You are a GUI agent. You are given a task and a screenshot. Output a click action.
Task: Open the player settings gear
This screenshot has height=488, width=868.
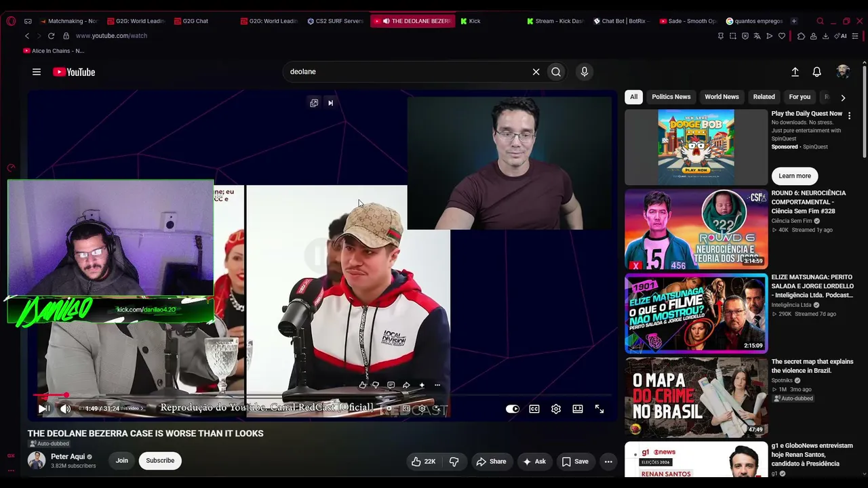click(556, 409)
